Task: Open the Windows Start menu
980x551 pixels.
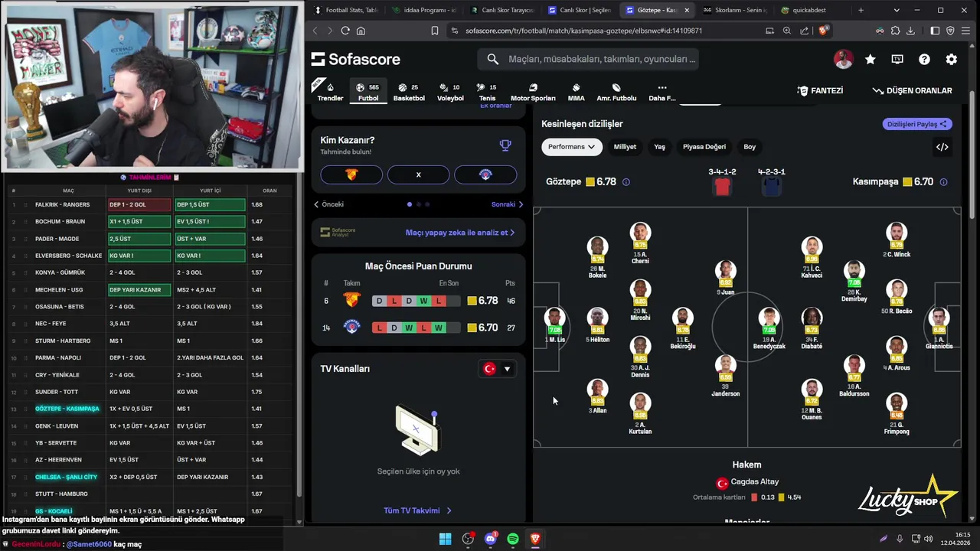Action: click(445, 539)
